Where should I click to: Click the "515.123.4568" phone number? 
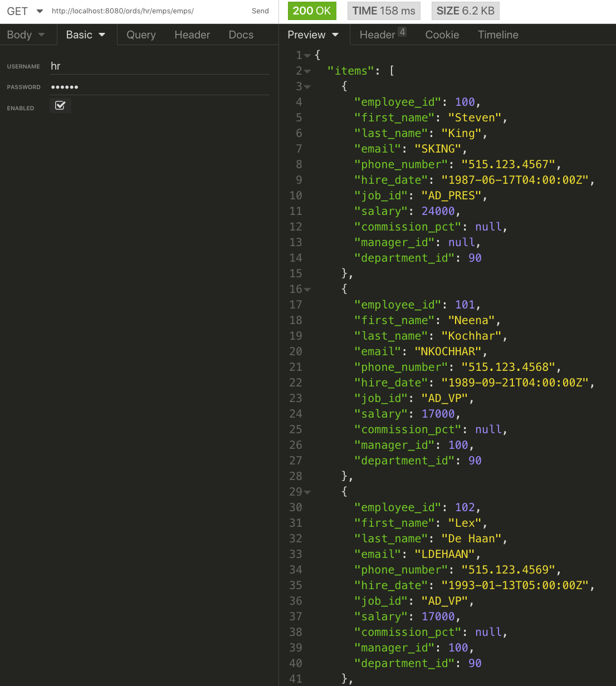coord(509,367)
